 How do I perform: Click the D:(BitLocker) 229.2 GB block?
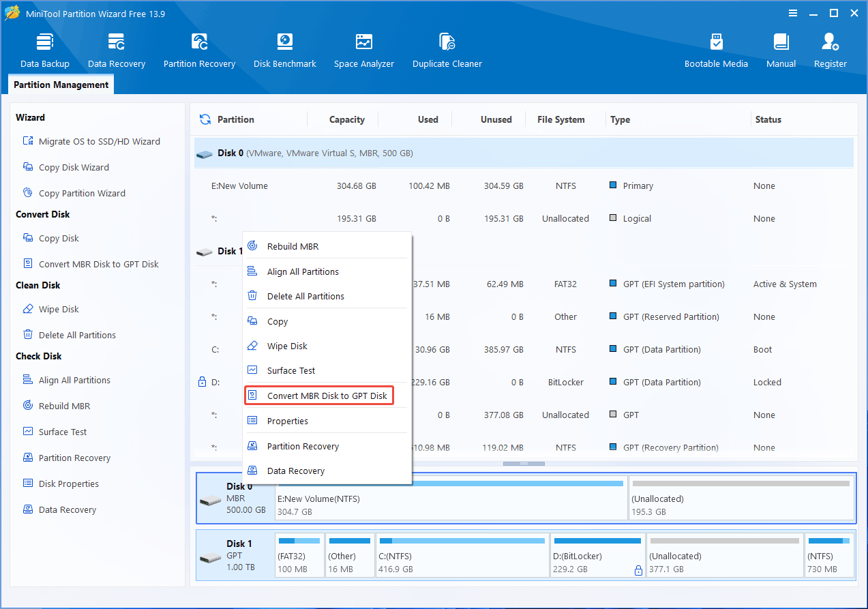coord(597,556)
